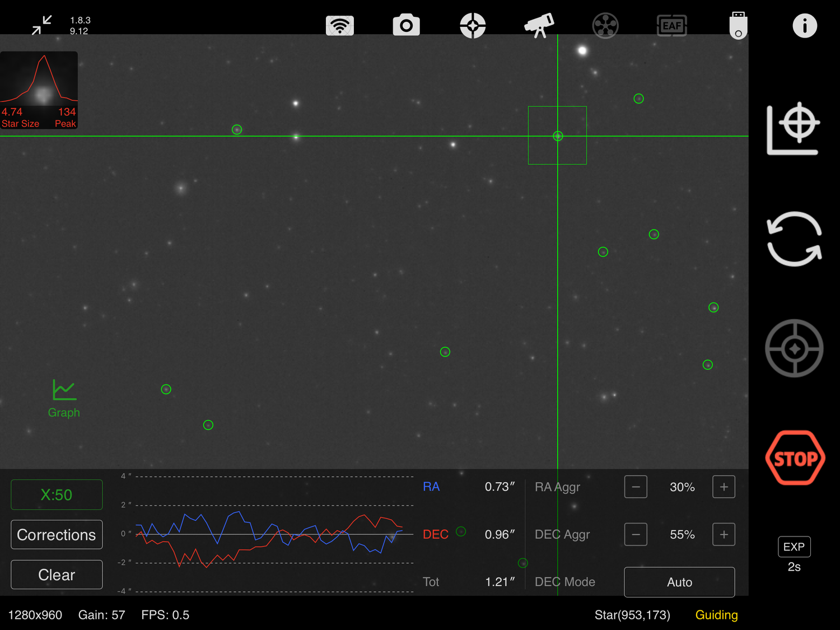Tap the RA label

(x=431, y=487)
